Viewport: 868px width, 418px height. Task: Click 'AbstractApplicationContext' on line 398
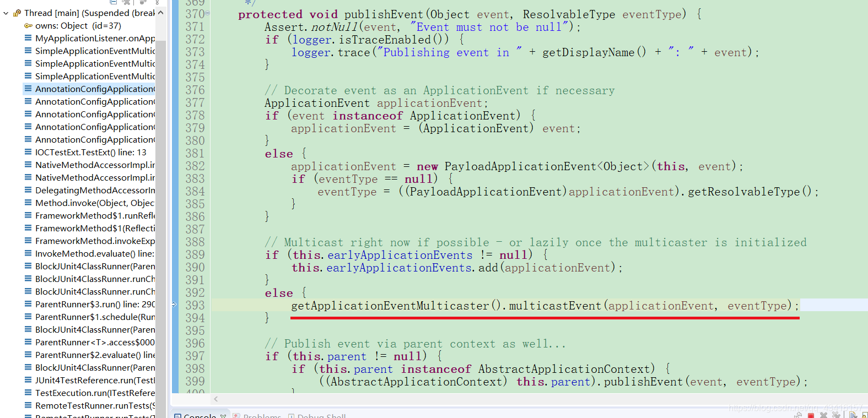click(564, 369)
